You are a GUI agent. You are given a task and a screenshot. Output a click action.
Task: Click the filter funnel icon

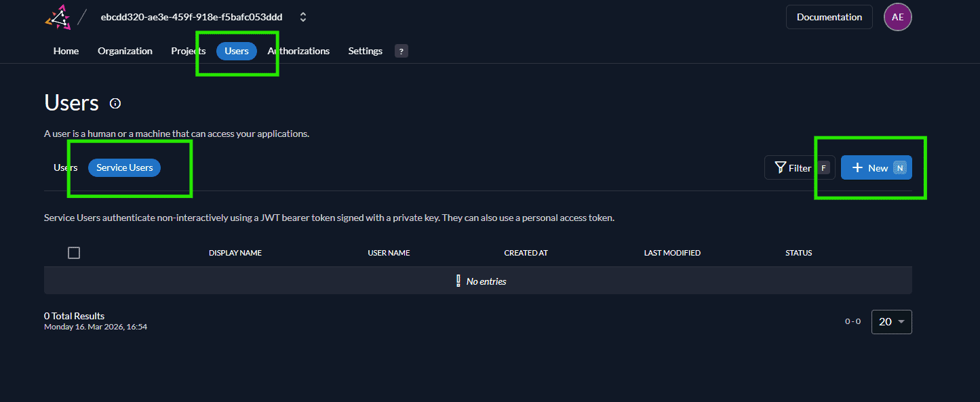tap(781, 167)
